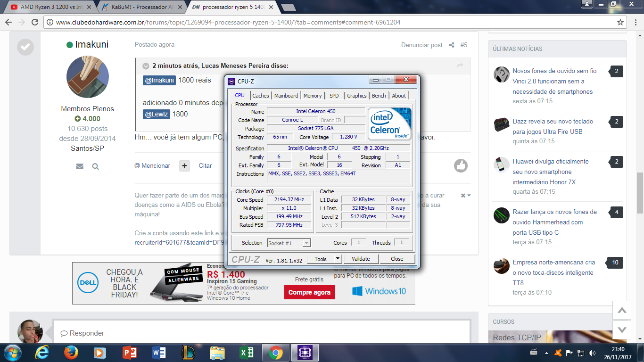
Task: Collapse the quoted Lucas Meneses Pereira quote
Action: click(x=146, y=66)
